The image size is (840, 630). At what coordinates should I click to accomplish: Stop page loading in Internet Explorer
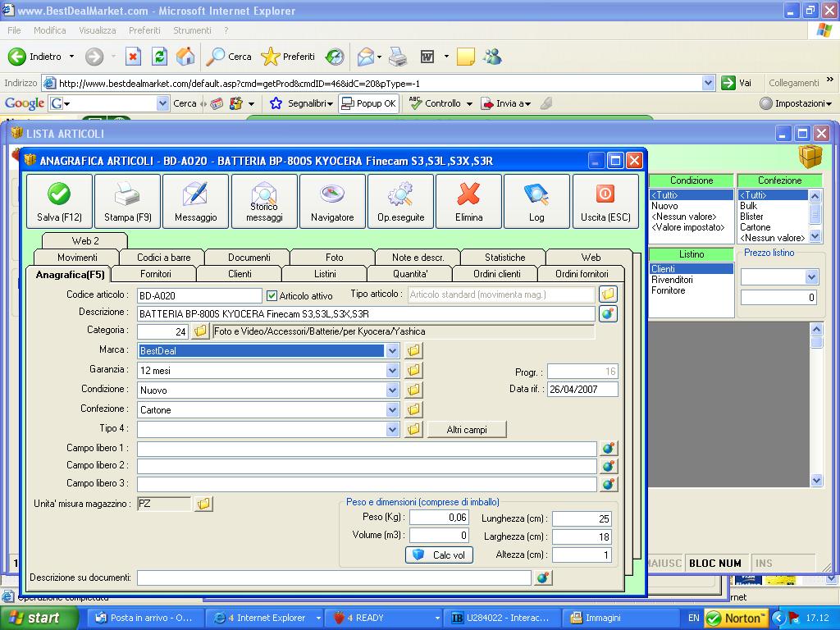tap(134, 57)
